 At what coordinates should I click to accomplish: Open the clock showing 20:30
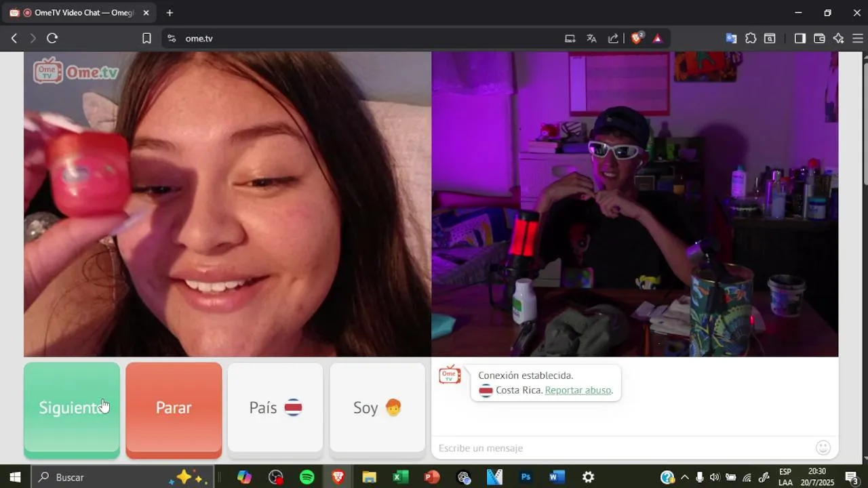coord(817,477)
